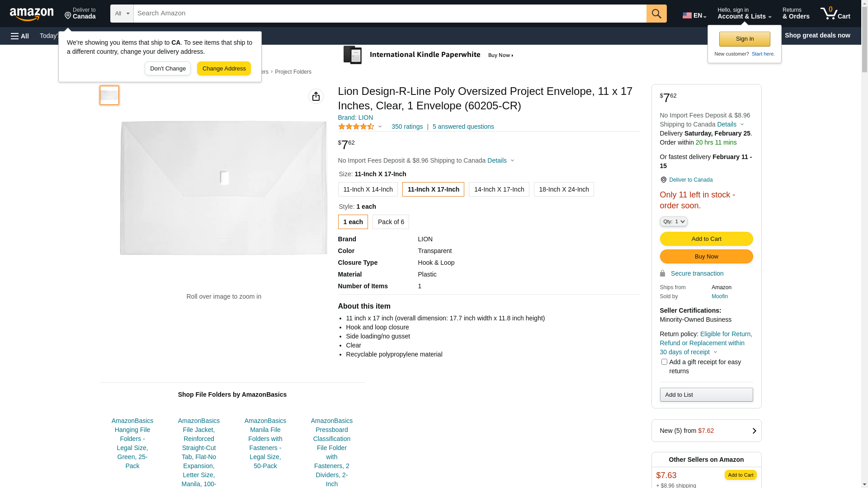Open the Qty quantity dropdown
The width and height of the screenshot is (868, 488).
click(x=674, y=221)
